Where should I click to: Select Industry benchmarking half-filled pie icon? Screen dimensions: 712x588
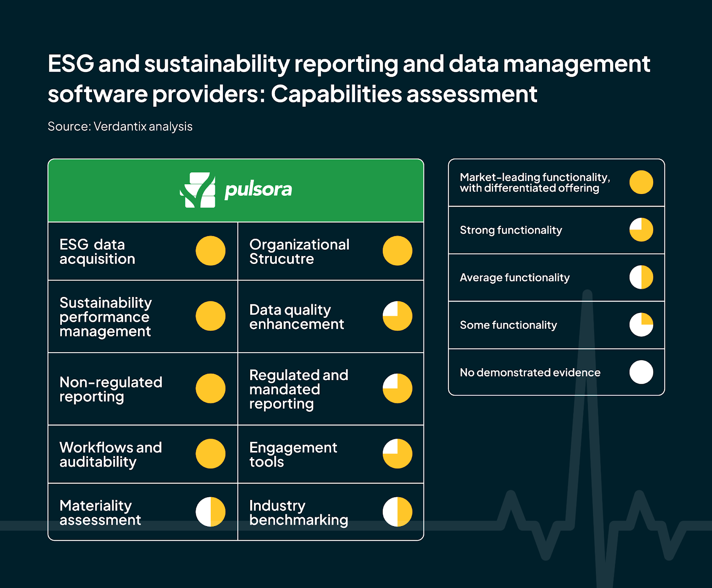coord(397,512)
